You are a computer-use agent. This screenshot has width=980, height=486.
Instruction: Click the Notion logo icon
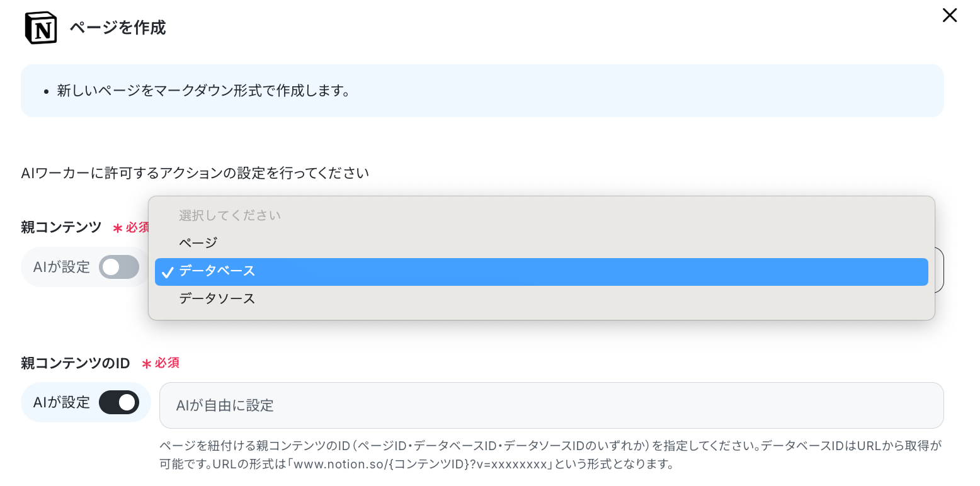pyautogui.click(x=41, y=28)
